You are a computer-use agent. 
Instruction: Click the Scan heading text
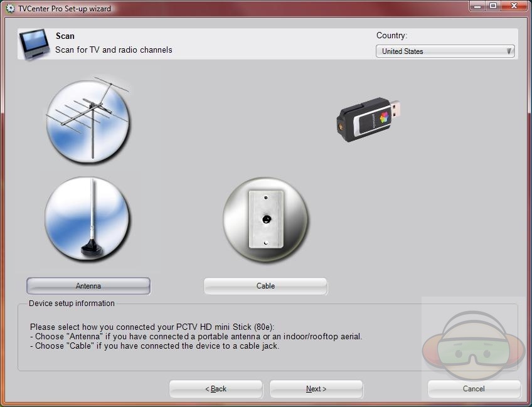tap(65, 36)
